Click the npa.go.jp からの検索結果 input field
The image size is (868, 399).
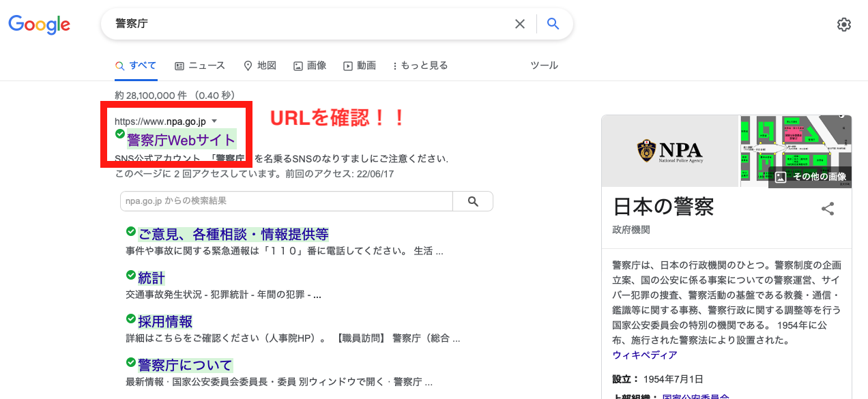[x=287, y=201]
